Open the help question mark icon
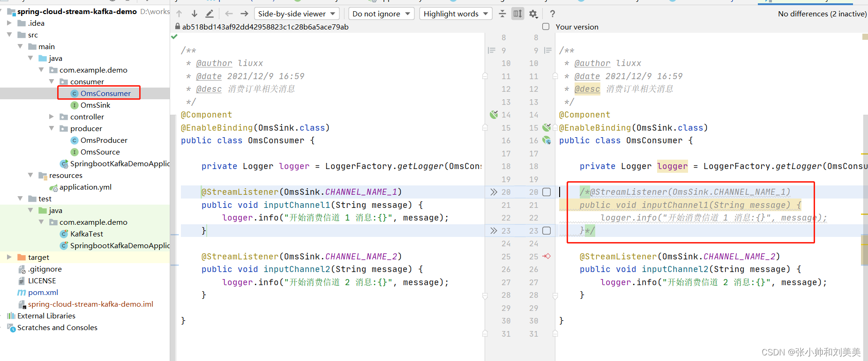Viewport: 868px width, 361px height. pos(553,14)
